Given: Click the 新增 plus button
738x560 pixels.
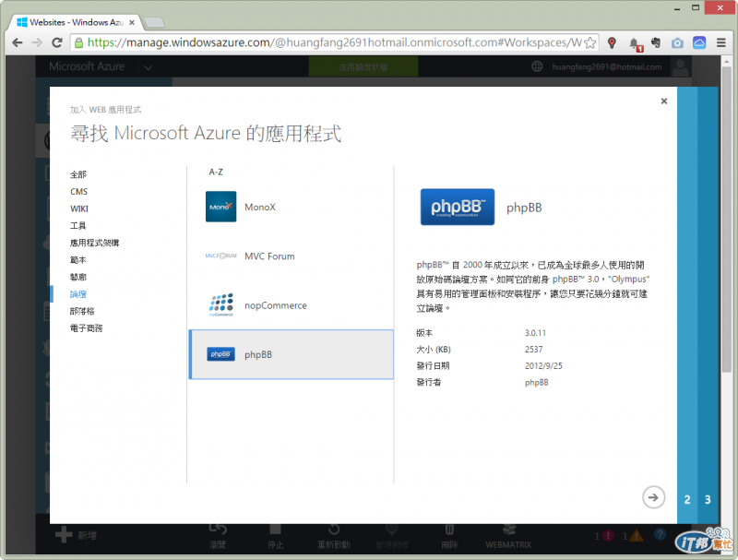Looking at the screenshot, I should click(x=76, y=535).
